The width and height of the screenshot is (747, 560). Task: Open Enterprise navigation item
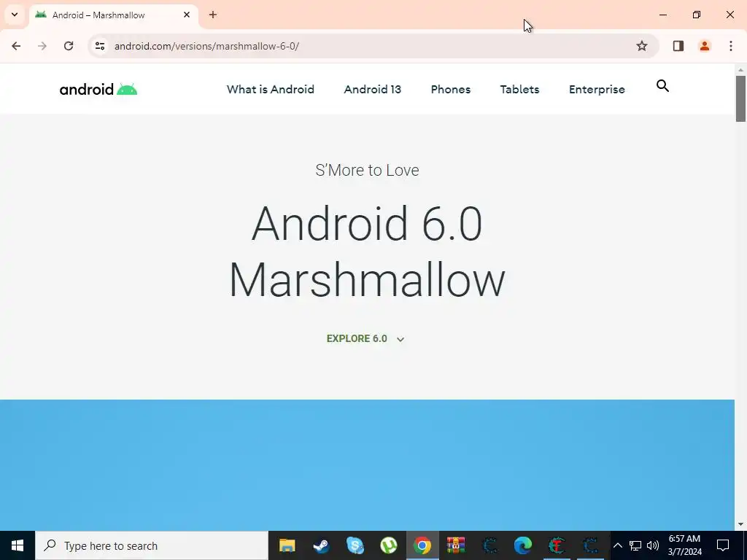coord(597,89)
